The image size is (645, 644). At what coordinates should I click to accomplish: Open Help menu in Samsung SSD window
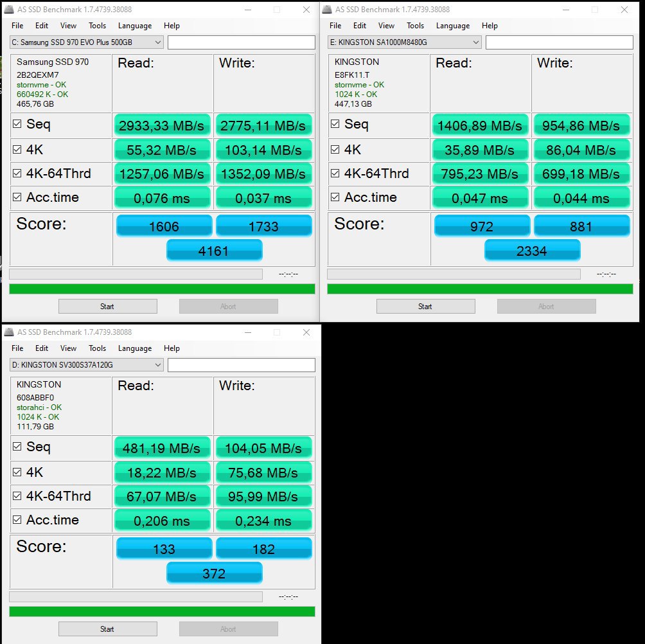[172, 26]
